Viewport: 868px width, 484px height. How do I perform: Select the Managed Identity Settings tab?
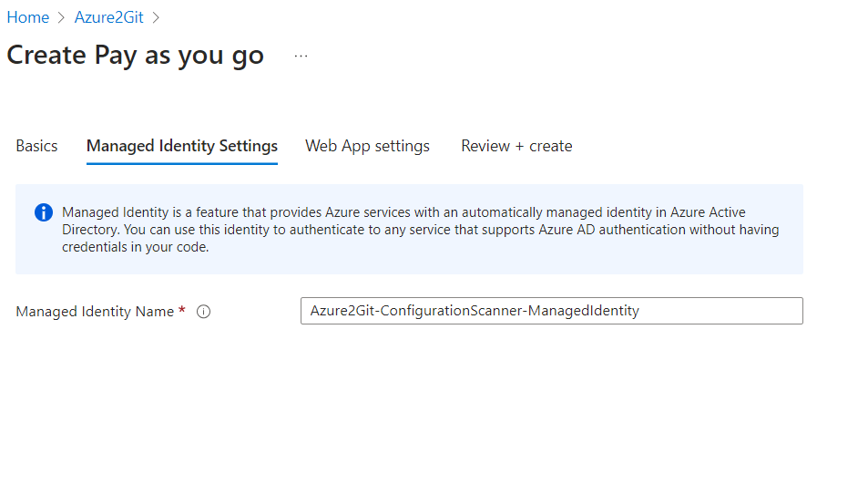click(182, 146)
